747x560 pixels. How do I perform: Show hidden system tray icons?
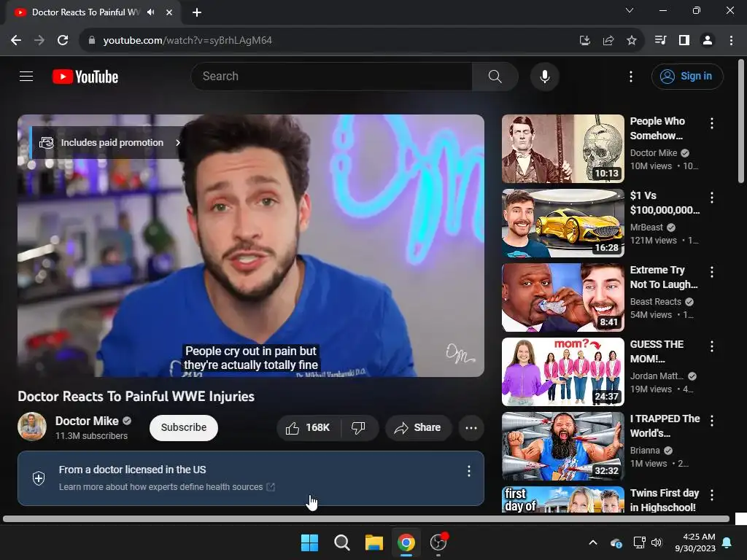(x=593, y=542)
